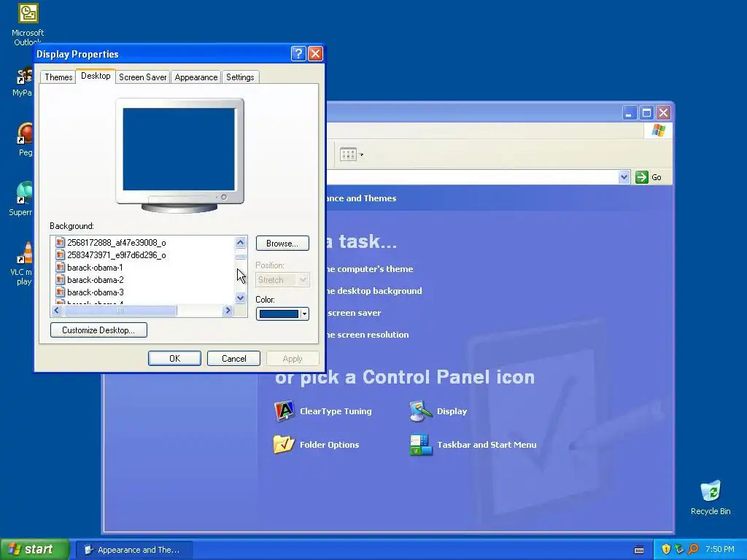Select background barack-obama-2
Viewport: 747px width, 560px height.
pyautogui.click(x=96, y=280)
